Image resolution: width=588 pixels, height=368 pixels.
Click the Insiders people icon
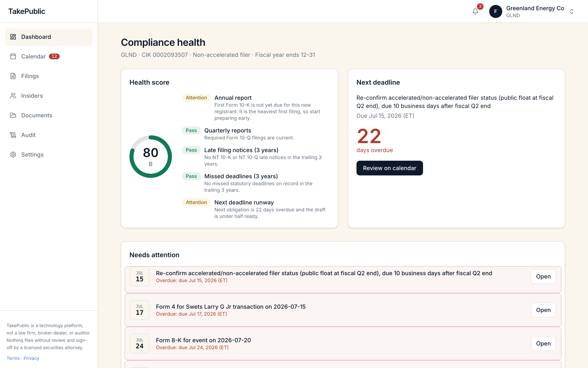pos(13,96)
